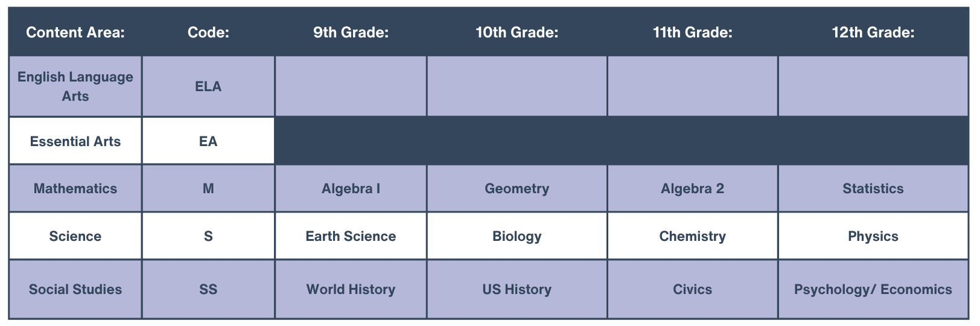Select the EA code cell

(x=208, y=141)
